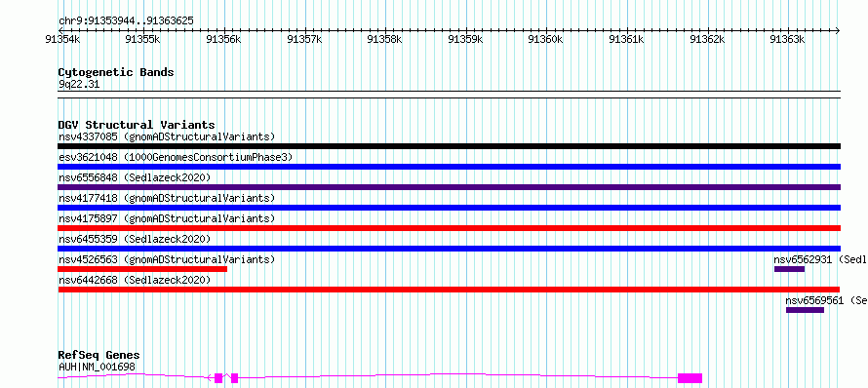Select the blue nsv6455359 variant bar
Screen dimensions: 868x388
click(449, 249)
